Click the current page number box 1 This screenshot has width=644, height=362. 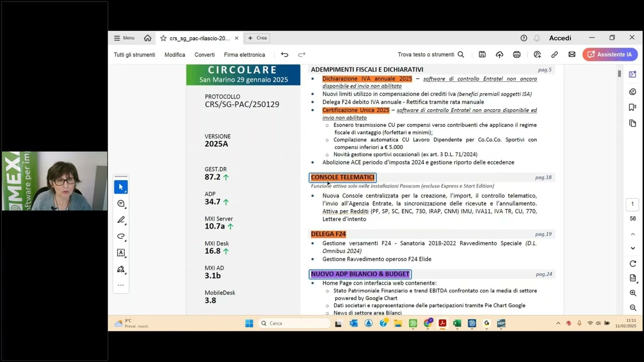click(x=632, y=204)
